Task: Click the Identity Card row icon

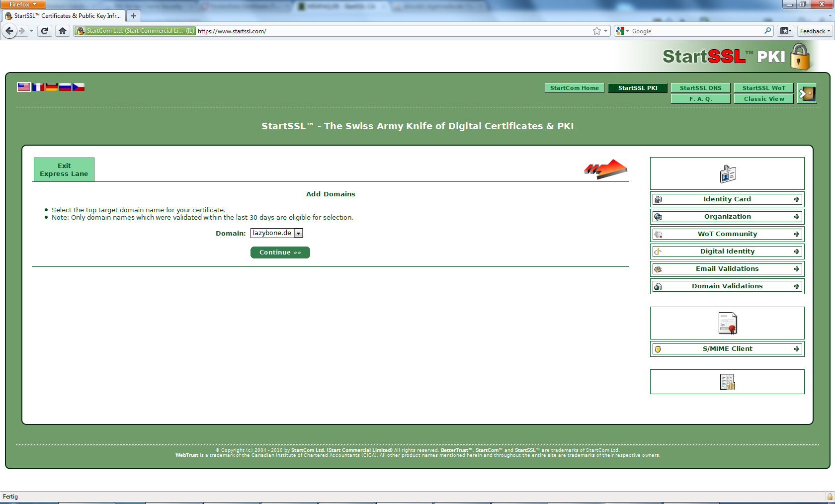Action: [x=658, y=199]
